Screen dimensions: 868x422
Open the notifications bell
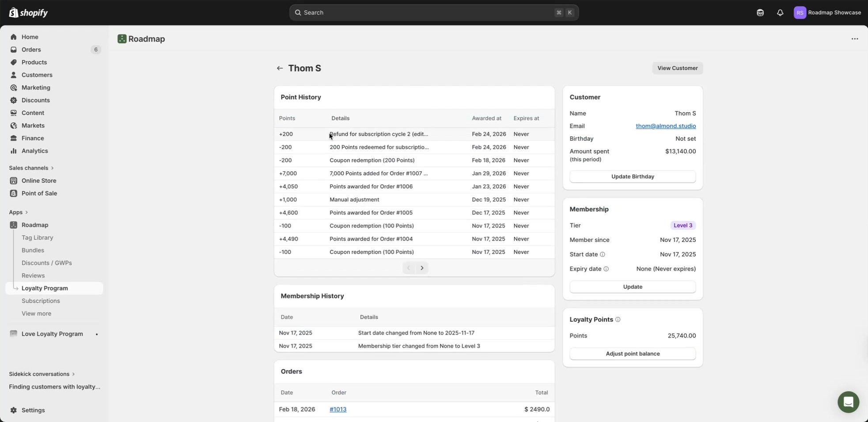coord(780,12)
